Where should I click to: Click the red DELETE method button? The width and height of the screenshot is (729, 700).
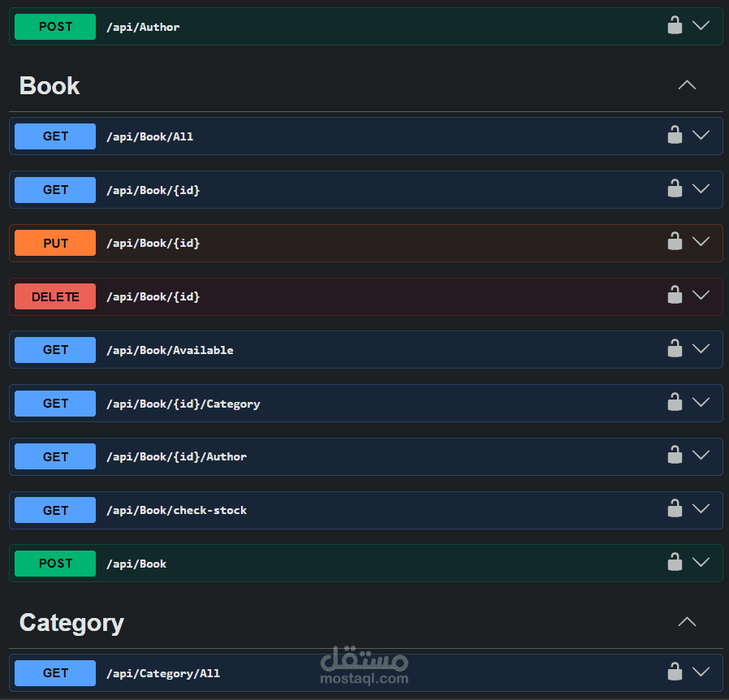[55, 296]
